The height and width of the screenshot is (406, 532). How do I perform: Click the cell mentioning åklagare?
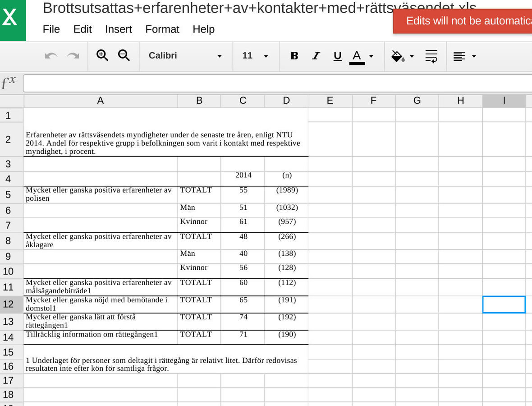(x=101, y=241)
